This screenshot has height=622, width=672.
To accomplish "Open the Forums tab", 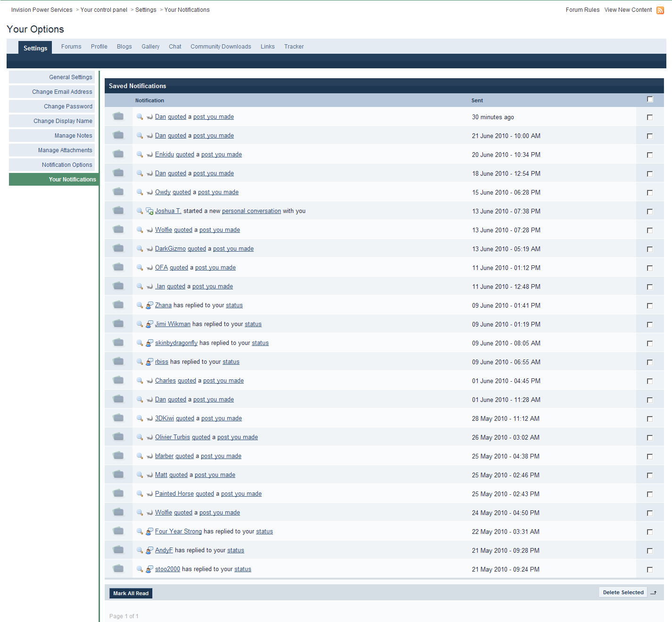I will [71, 47].
